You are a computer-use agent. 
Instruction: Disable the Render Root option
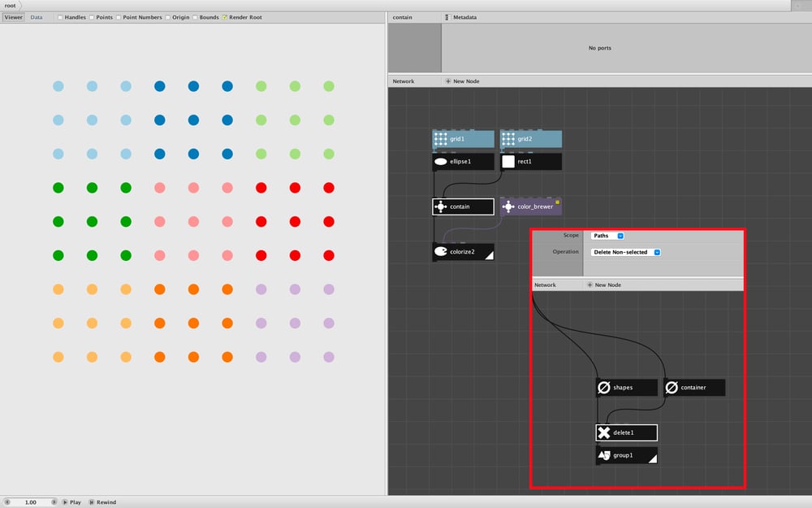(225, 17)
